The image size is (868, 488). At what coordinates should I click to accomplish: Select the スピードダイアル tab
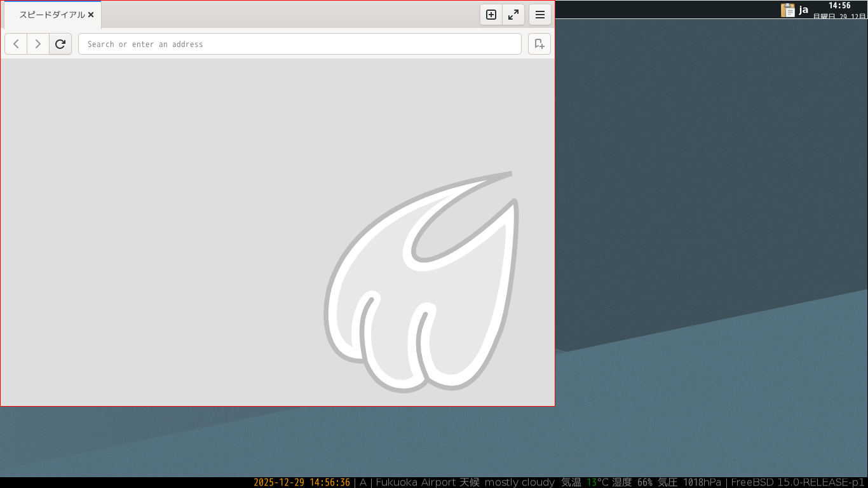(x=53, y=15)
